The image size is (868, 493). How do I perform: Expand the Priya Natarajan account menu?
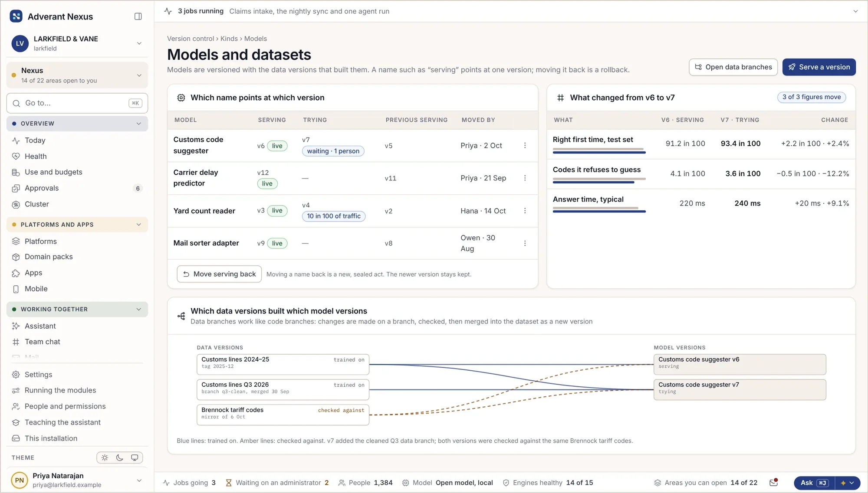pyautogui.click(x=77, y=480)
